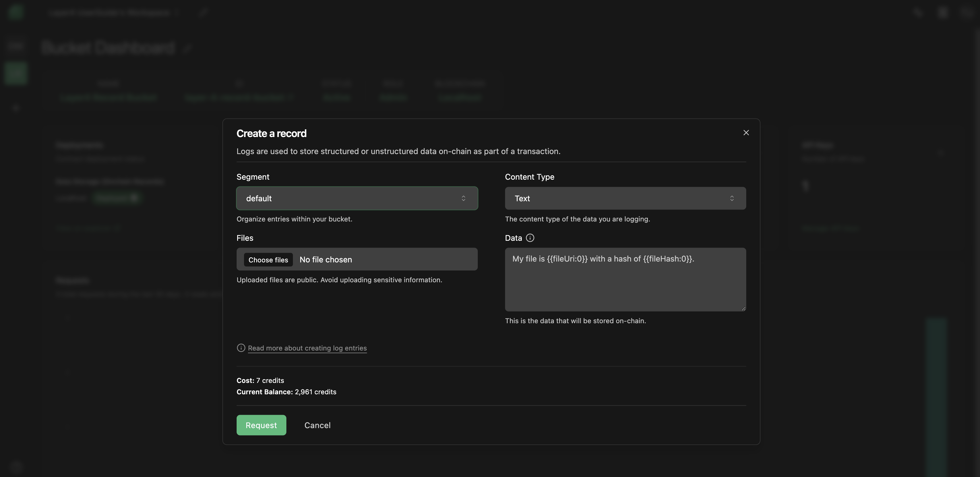Click the Cancel button
The image size is (980, 477).
pyautogui.click(x=317, y=425)
